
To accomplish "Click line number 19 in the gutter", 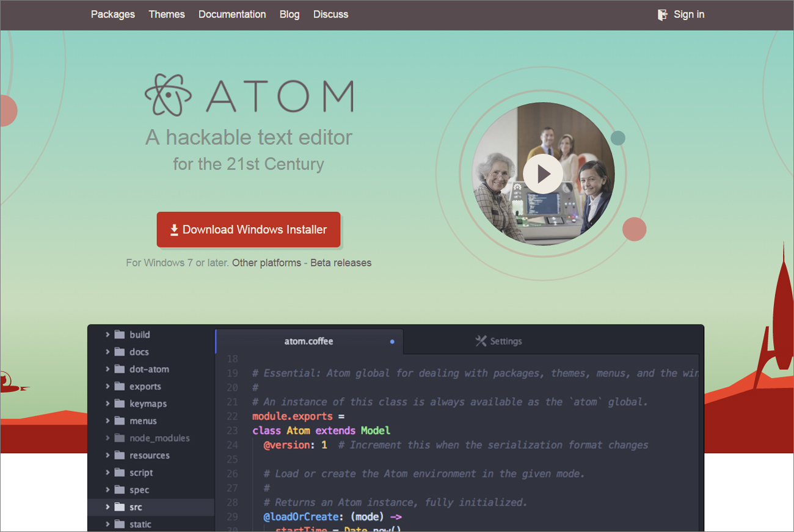I will [x=232, y=373].
